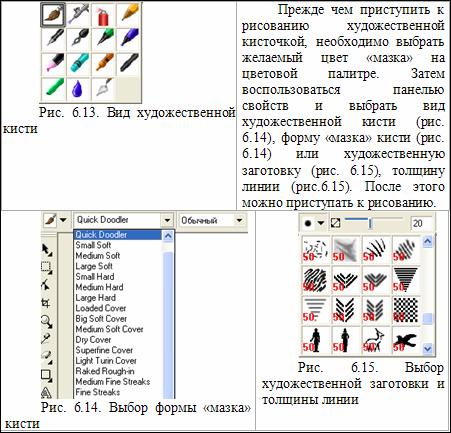Screen dimensions: 451x433
Task: Click the thickness value field showing 20
Action: click(421, 223)
